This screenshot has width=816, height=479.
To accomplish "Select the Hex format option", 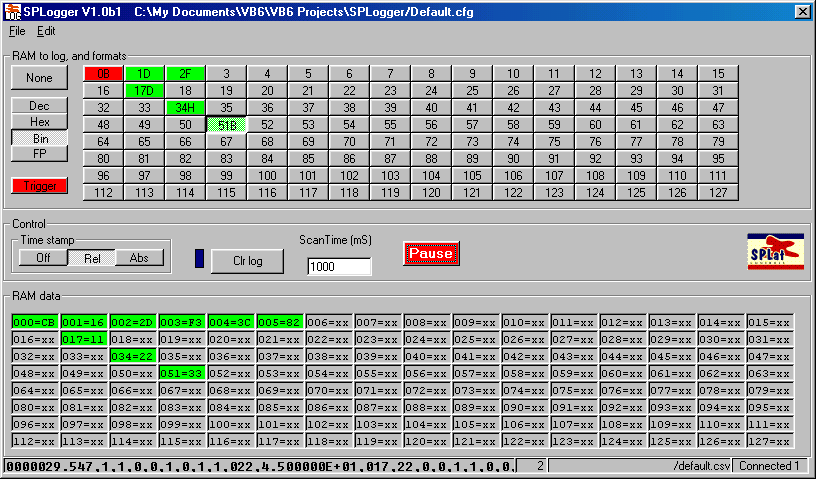I will tap(40, 121).
